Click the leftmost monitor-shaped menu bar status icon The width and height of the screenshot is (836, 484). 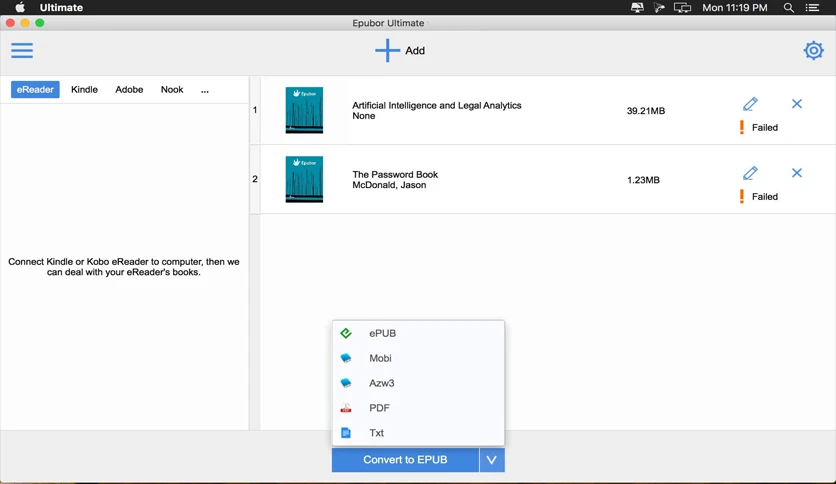[x=637, y=7]
